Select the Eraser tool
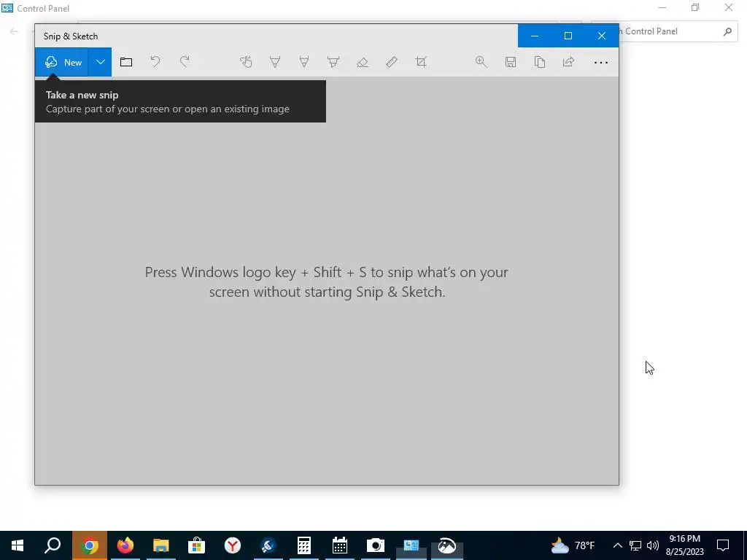 pyautogui.click(x=363, y=62)
